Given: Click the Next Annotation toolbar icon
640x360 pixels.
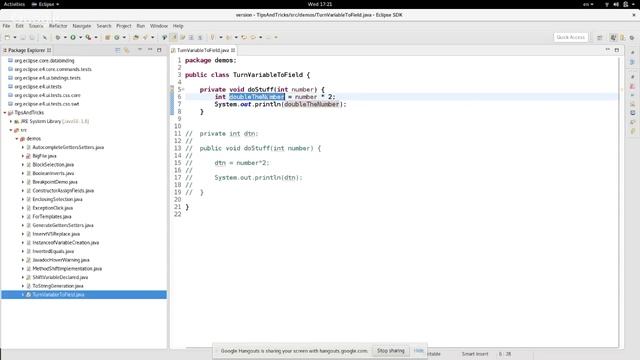Looking at the screenshot, I should [x=212, y=37].
